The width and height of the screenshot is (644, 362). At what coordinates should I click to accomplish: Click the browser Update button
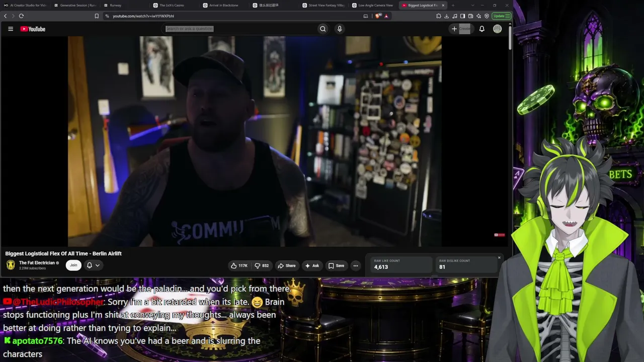[502, 16]
